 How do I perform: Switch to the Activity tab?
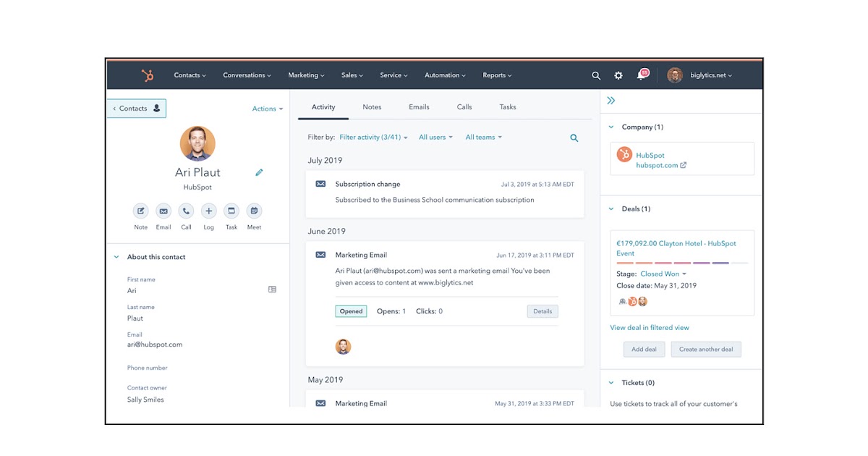click(x=323, y=107)
